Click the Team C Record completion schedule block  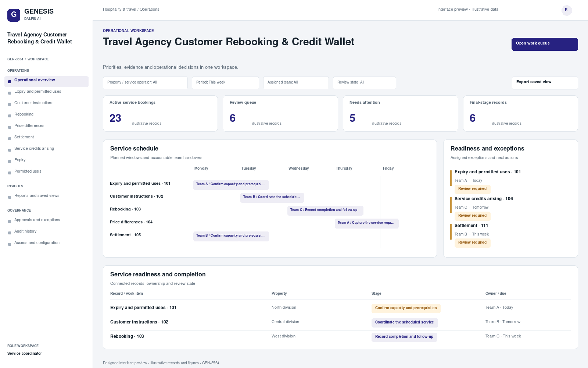[325, 210]
